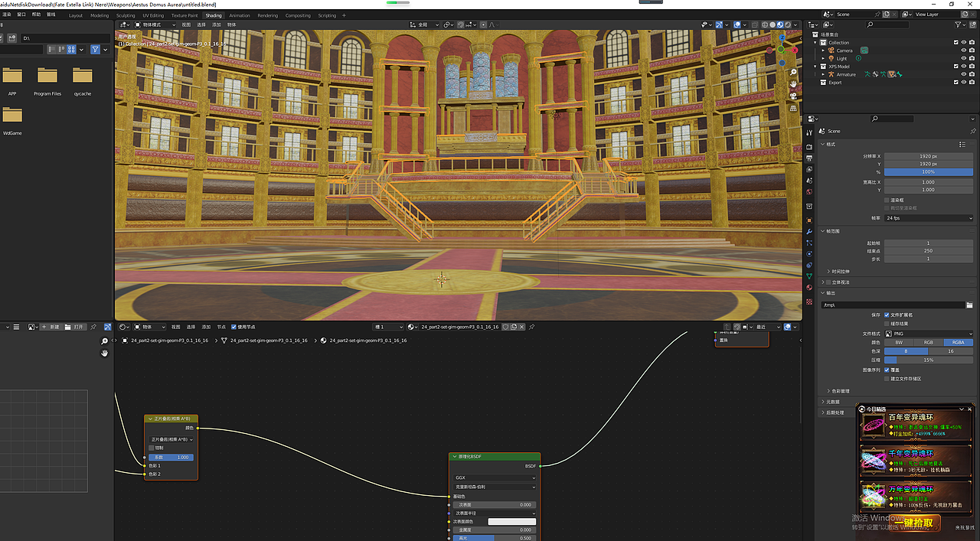Screen dimensions: 980x541
Task: Click the open image button in image editor
Action: pos(75,327)
